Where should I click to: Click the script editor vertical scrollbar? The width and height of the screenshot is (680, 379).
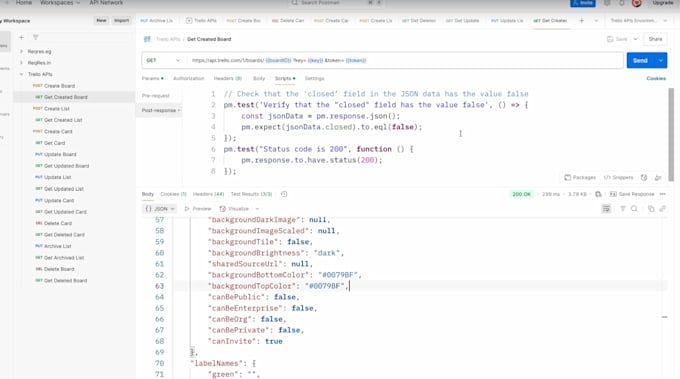pyautogui.click(x=671, y=134)
